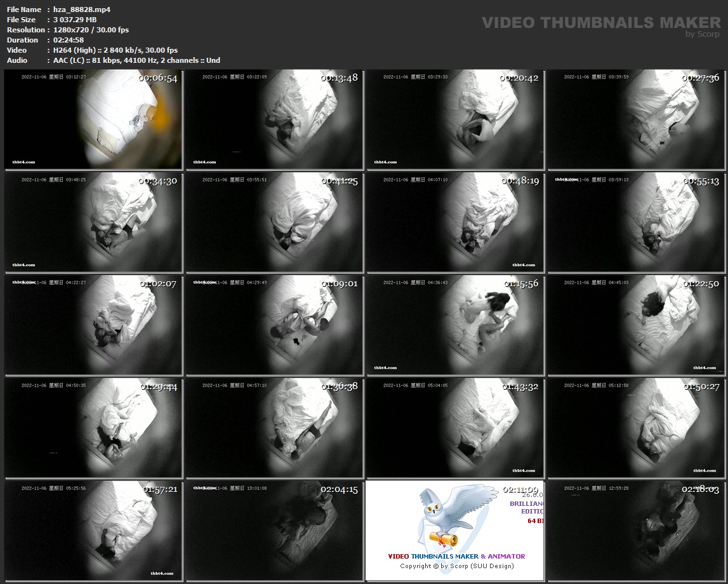The image size is (728, 584).
Task: Select the thumbnail stamped 00:13:48
Action: 274,119
